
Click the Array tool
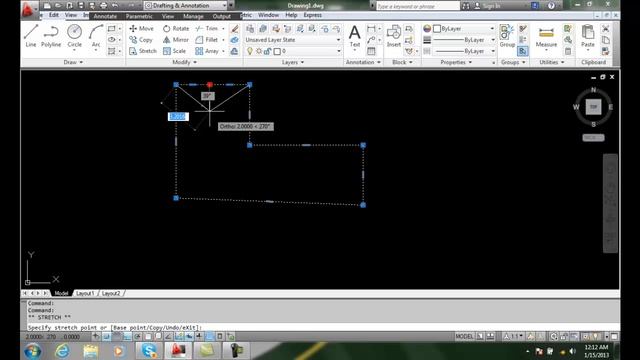coord(207,51)
